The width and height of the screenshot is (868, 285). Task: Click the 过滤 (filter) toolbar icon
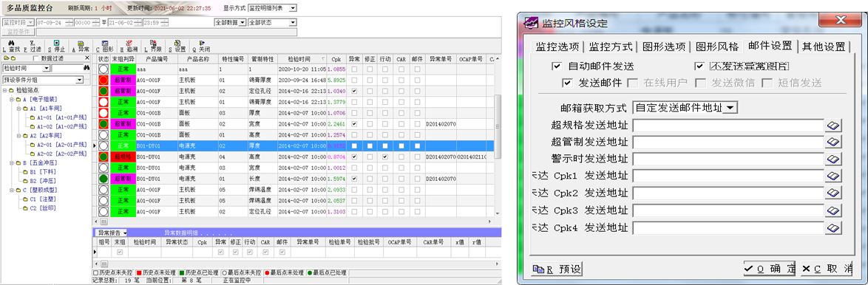[32, 43]
